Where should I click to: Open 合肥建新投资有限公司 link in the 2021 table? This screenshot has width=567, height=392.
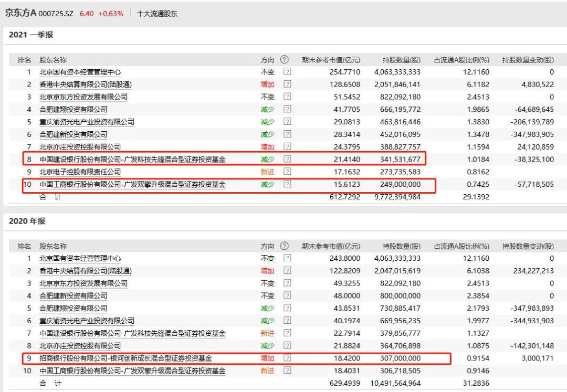click(73, 134)
